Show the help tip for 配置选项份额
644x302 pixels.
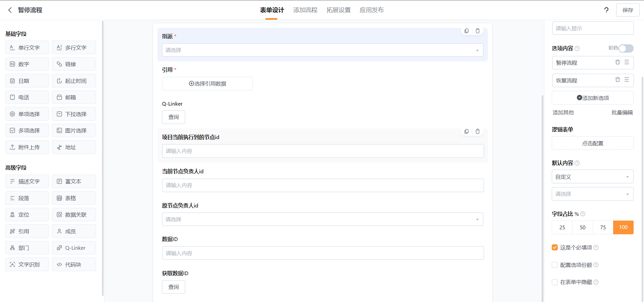tap(596, 265)
